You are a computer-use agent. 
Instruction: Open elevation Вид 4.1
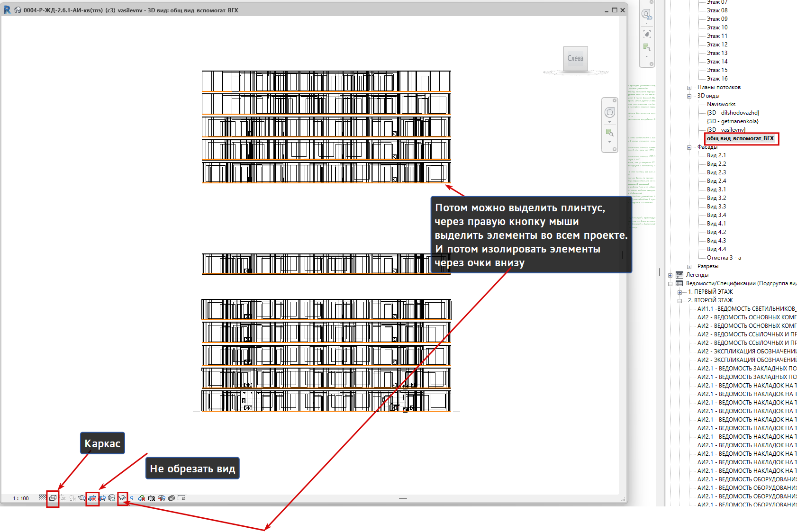716,224
